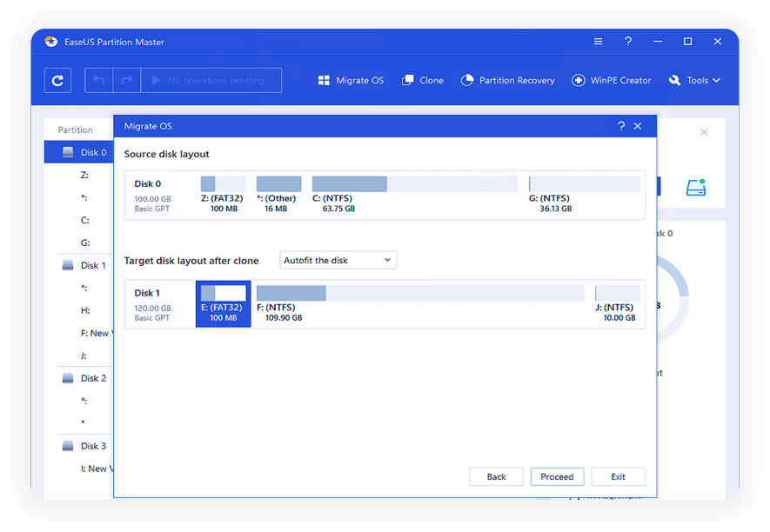The width and height of the screenshot is (770, 532).
Task: Select the E: (FAT32) target partition
Action: click(x=224, y=303)
